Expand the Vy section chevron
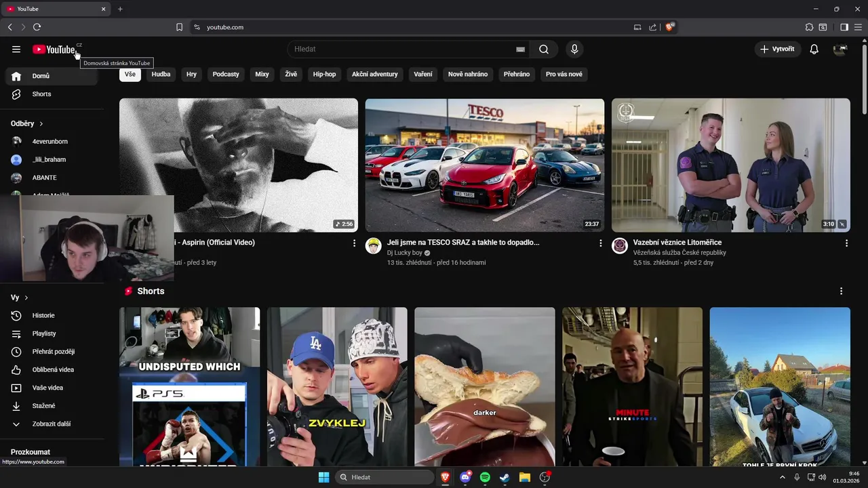 [x=26, y=298]
